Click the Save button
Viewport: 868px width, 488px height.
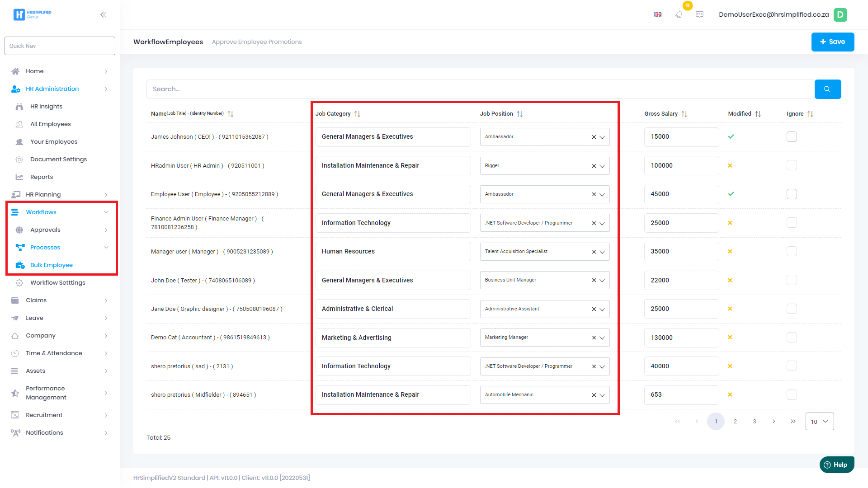click(832, 42)
